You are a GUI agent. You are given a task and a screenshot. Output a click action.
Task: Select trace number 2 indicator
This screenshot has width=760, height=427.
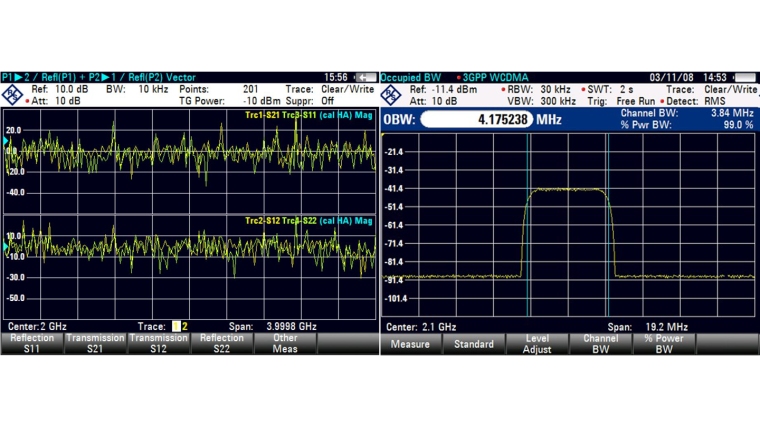click(184, 327)
